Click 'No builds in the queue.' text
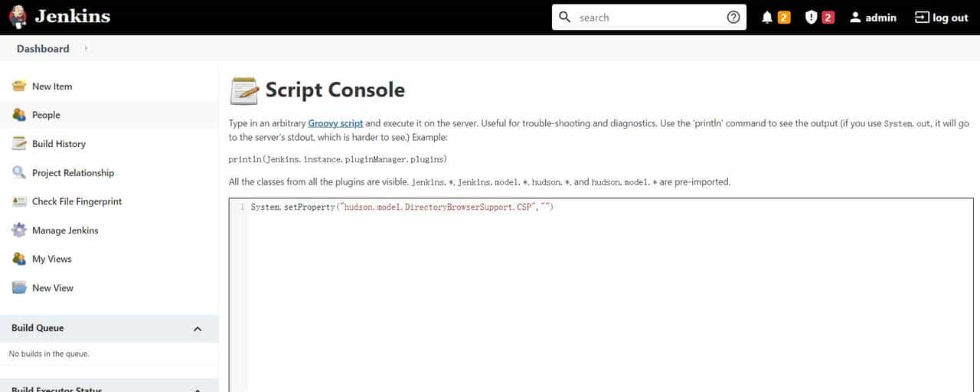The width and height of the screenshot is (980, 392). [x=49, y=354]
